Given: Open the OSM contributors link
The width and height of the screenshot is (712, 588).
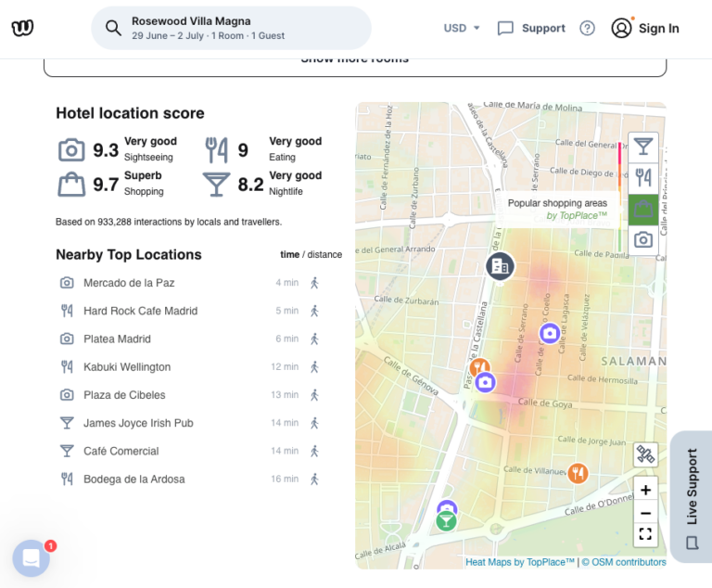Looking at the screenshot, I should 624,562.
